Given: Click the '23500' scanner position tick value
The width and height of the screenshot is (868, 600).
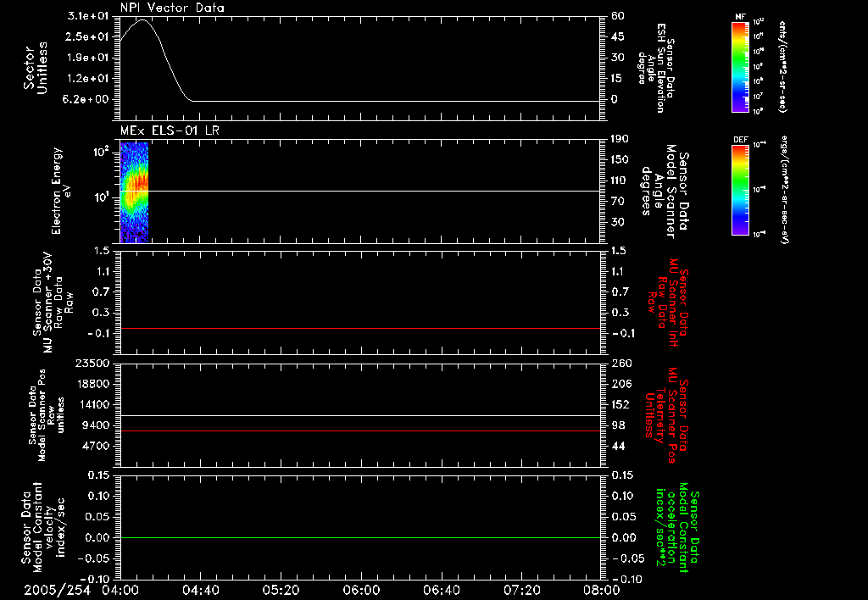Looking at the screenshot, I should pyautogui.click(x=92, y=364).
